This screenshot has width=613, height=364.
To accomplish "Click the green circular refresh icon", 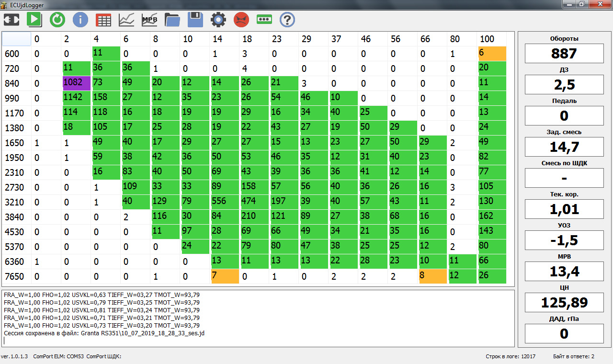I will coord(57,20).
